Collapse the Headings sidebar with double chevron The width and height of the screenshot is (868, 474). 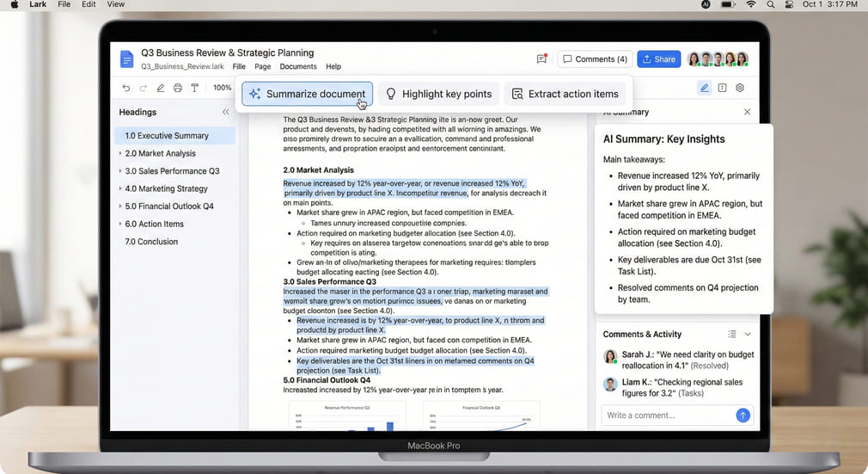[226, 112]
